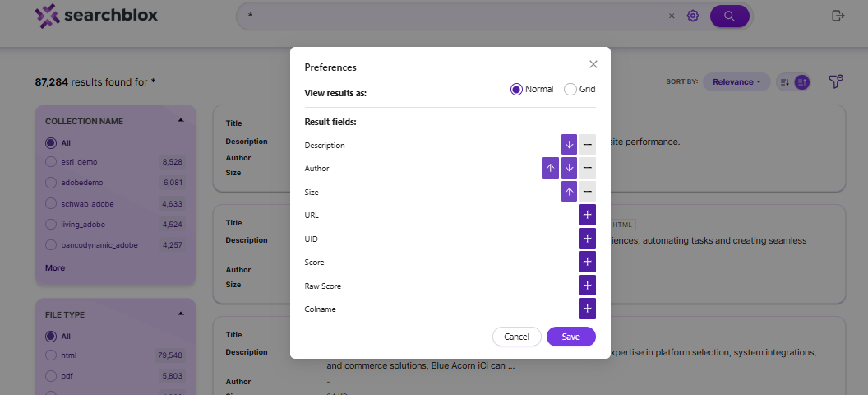Click the logout icon in header

point(838,16)
